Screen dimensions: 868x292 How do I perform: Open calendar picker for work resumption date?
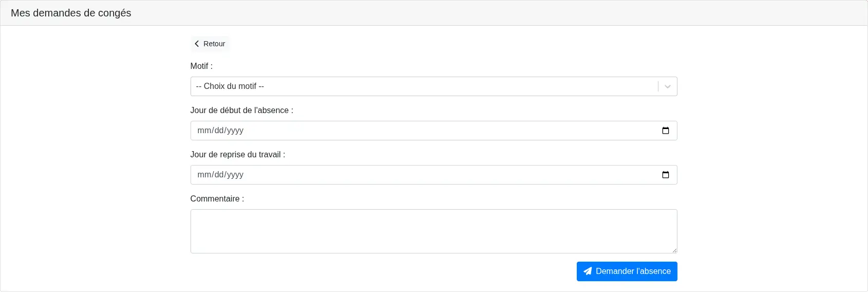(x=665, y=175)
